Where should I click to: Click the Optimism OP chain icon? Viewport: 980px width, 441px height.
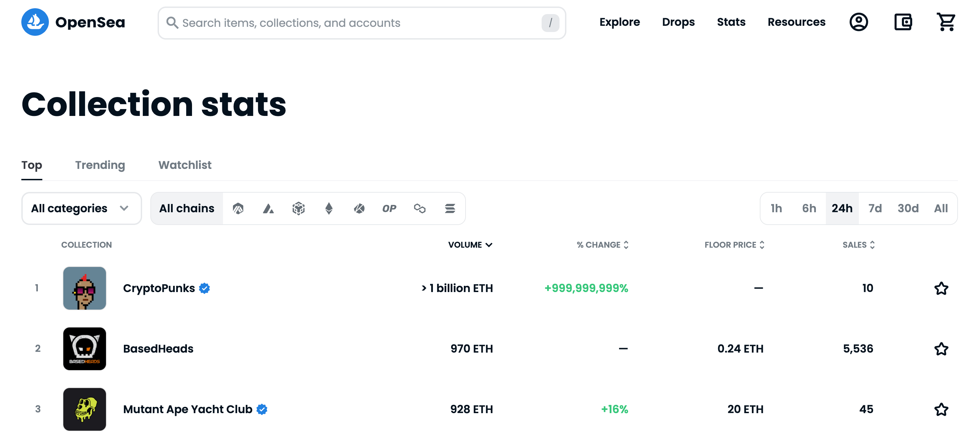click(x=389, y=208)
